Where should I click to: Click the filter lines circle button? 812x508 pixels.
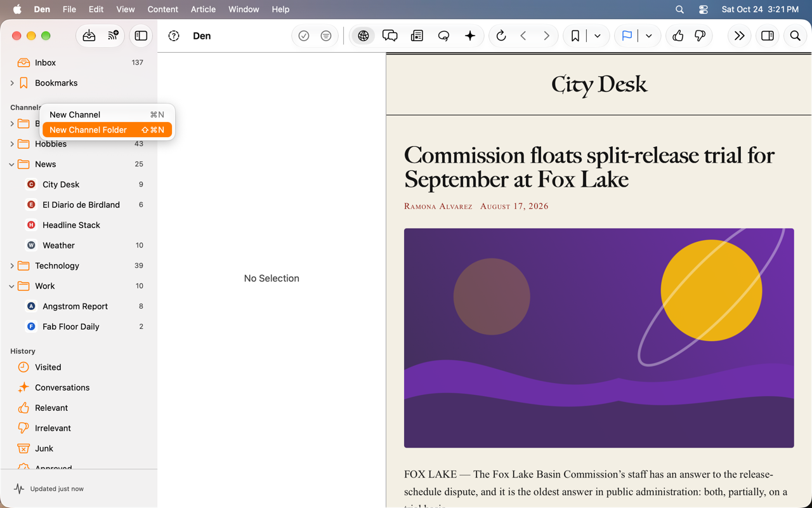tap(326, 36)
